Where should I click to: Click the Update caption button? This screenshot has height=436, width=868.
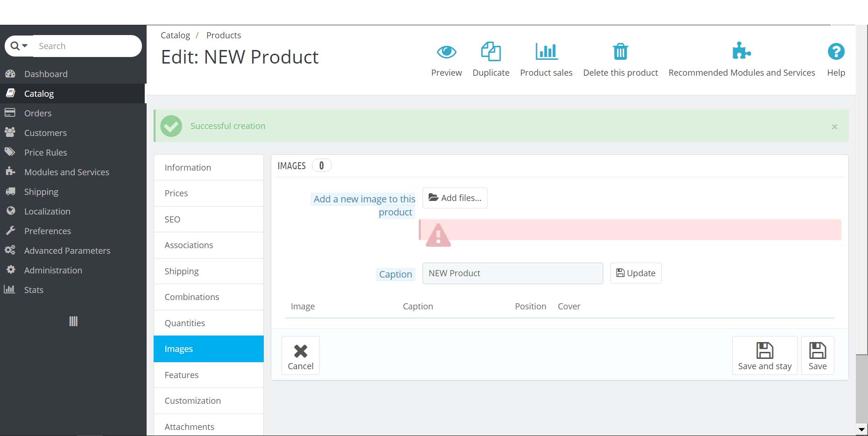[635, 273]
